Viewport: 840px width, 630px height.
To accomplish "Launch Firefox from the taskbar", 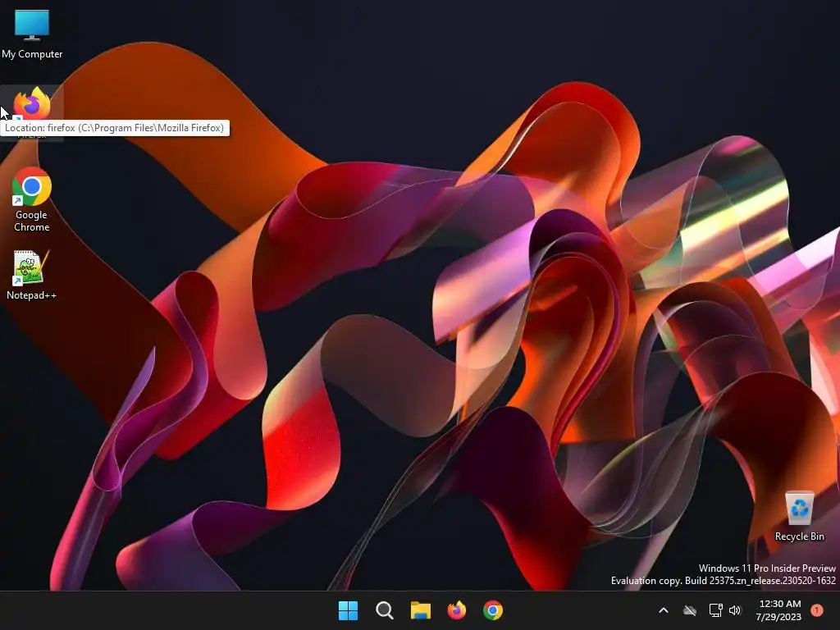I will coord(456,610).
